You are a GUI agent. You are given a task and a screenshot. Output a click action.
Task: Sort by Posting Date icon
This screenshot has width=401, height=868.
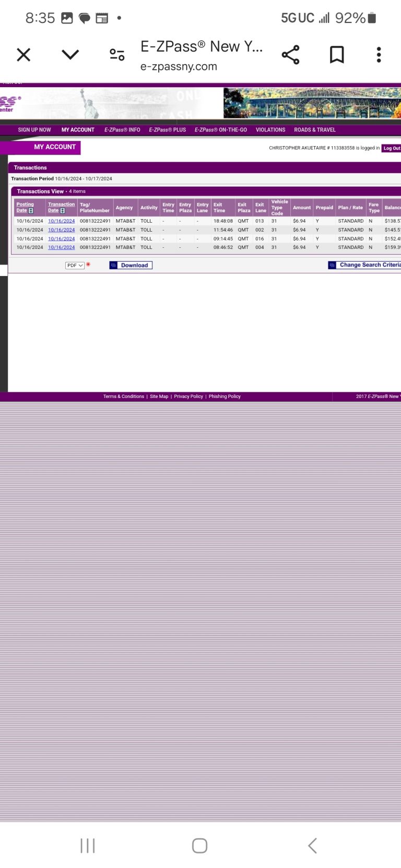tap(31, 211)
